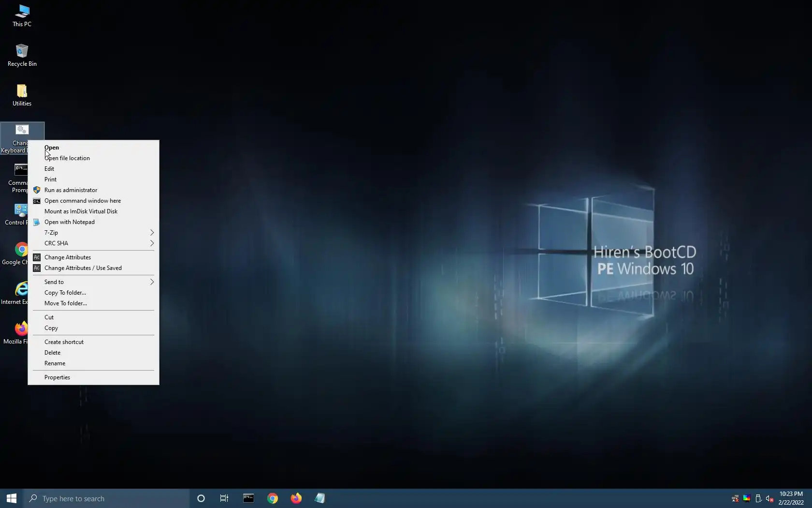Click the muted speaker volume tray icon

[770, 499]
